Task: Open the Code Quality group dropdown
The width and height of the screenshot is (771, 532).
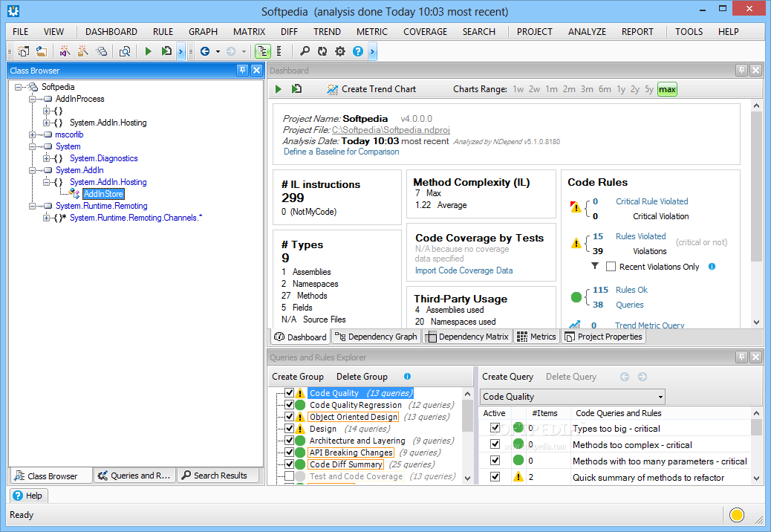Action: [660, 397]
